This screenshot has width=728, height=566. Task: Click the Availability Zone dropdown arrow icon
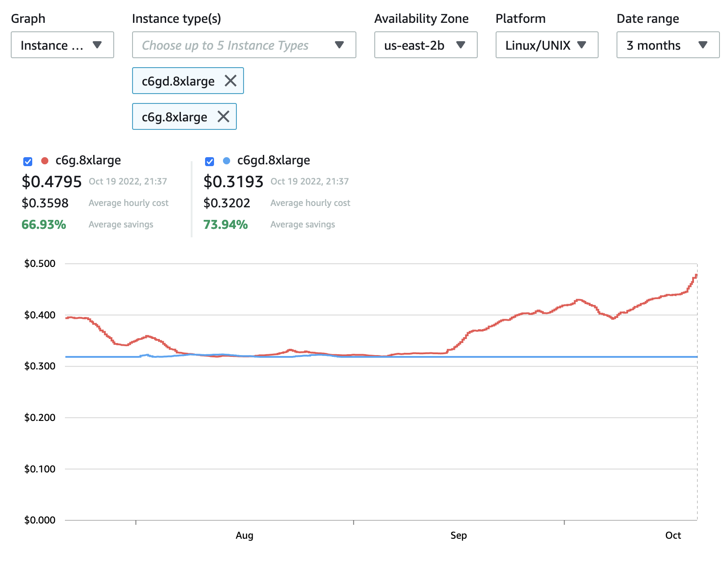(461, 45)
